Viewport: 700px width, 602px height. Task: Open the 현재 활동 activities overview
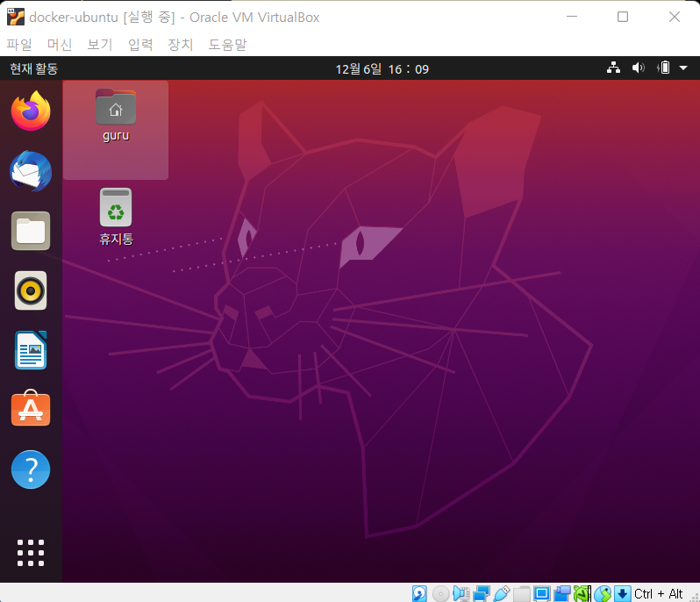pos(34,68)
